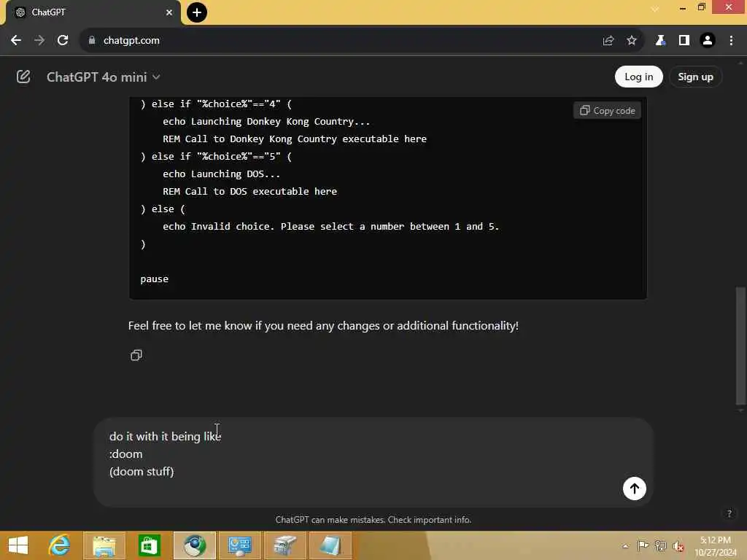Click the '(doom stuff)' line in prompt
747x560 pixels.
click(142, 472)
